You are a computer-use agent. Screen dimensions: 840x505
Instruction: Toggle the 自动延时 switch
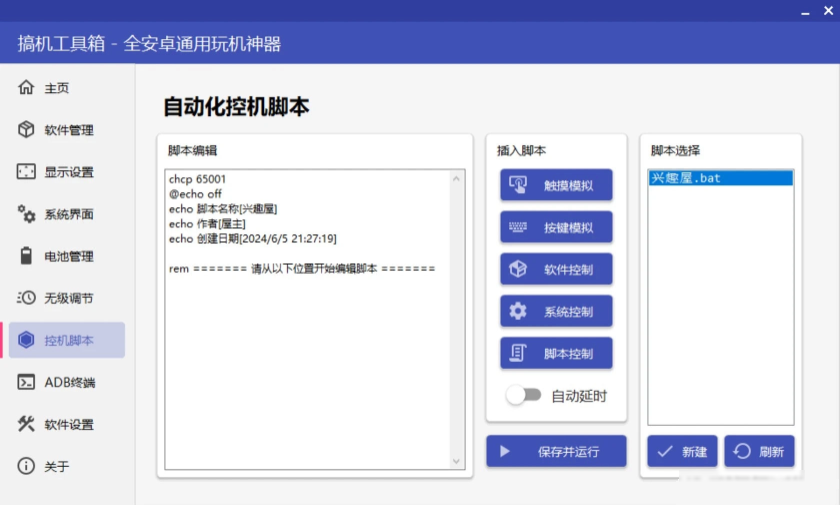523,395
